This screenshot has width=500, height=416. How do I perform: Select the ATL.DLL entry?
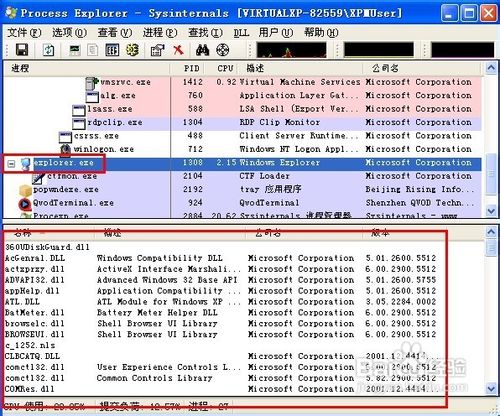click(22, 302)
